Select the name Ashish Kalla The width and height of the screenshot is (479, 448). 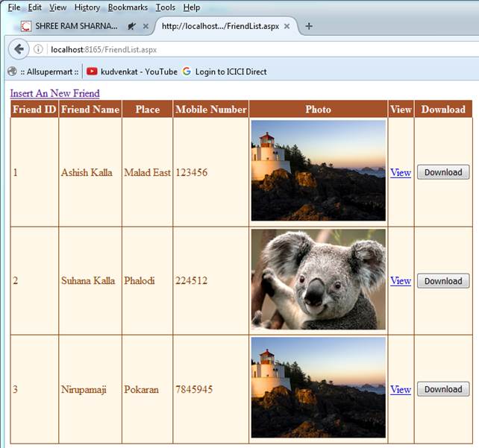87,172
